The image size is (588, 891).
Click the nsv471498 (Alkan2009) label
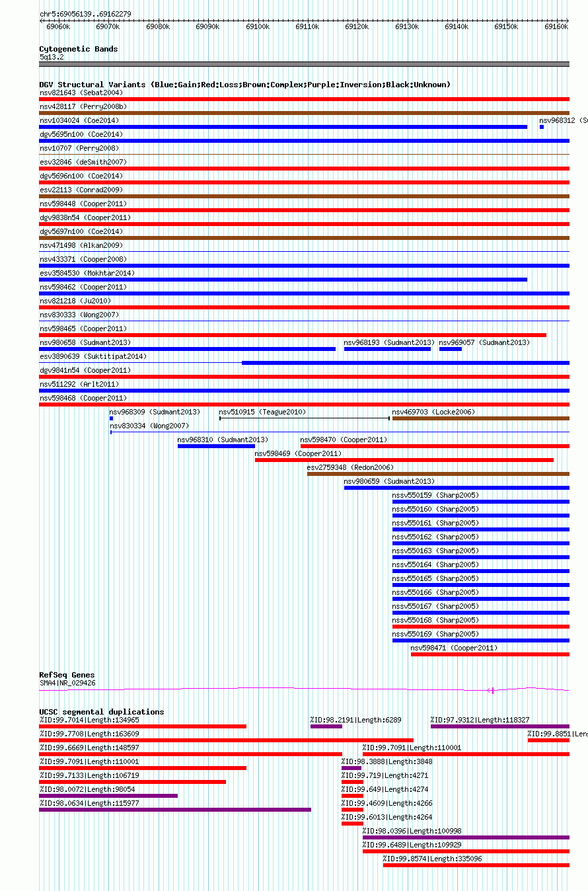(81, 245)
